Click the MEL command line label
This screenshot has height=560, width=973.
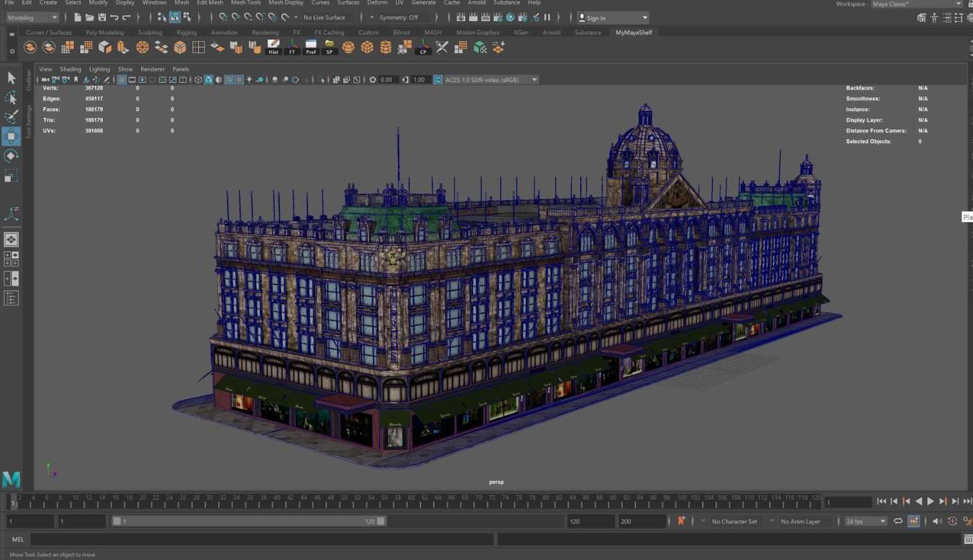(x=18, y=539)
